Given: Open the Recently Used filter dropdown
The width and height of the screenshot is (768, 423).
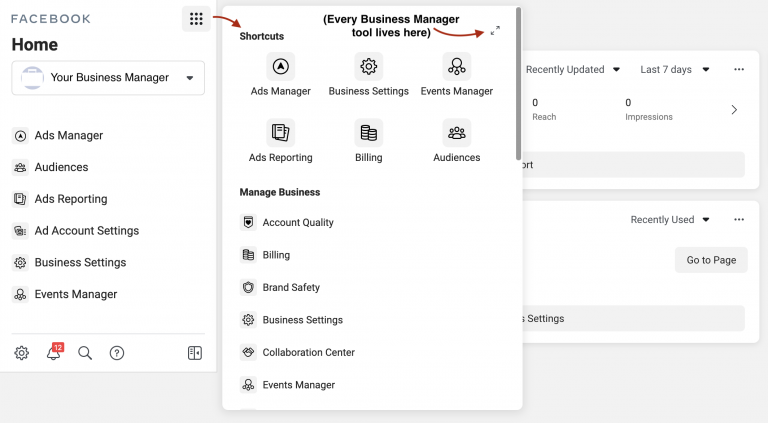Looking at the screenshot, I should 669,220.
